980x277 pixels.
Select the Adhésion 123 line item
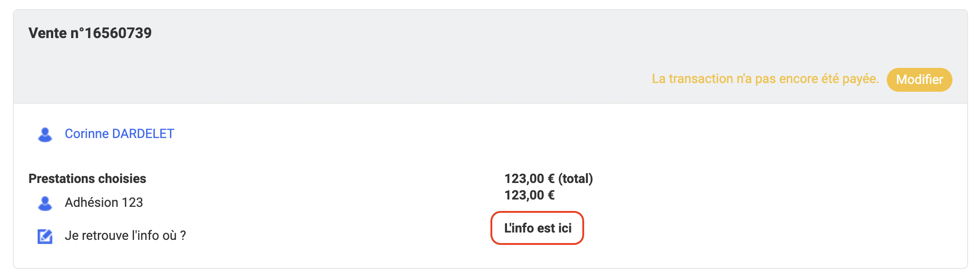(x=104, y=203)
